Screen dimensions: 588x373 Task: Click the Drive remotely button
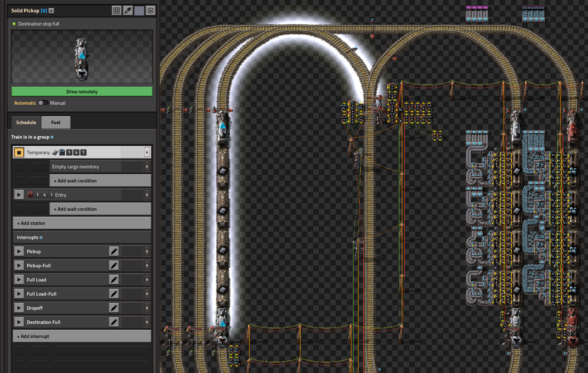(x=82, y=92)
